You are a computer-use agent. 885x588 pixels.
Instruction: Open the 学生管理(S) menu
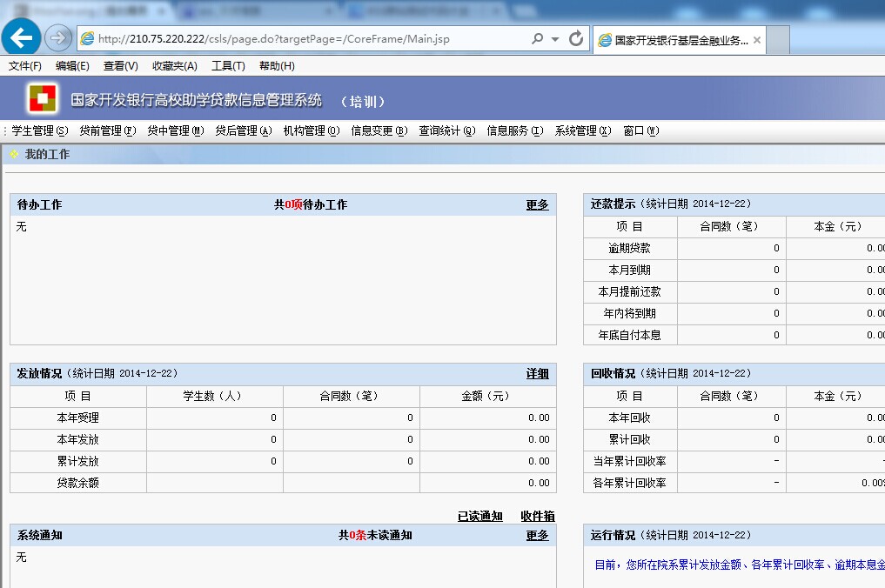click(39, 131)
